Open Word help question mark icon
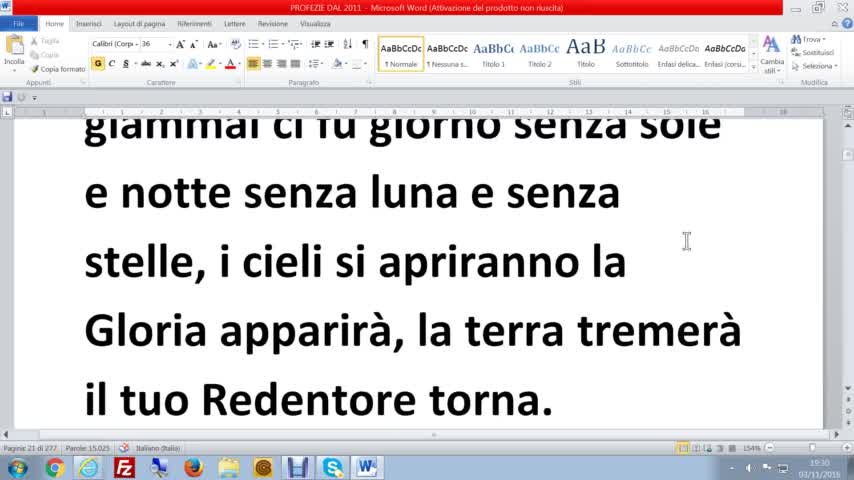The height and width of the screenshot is (480, 854). [847, 24]
